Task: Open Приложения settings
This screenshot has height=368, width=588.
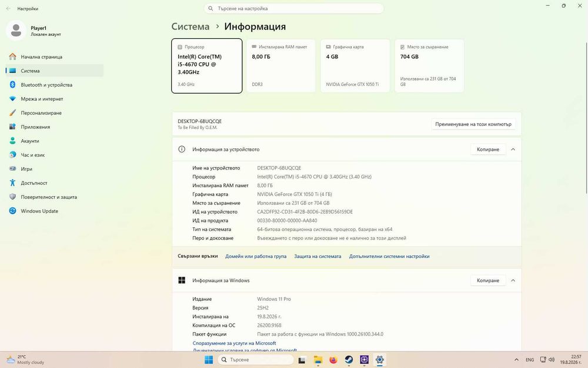Action: click(x=54, y=127)
